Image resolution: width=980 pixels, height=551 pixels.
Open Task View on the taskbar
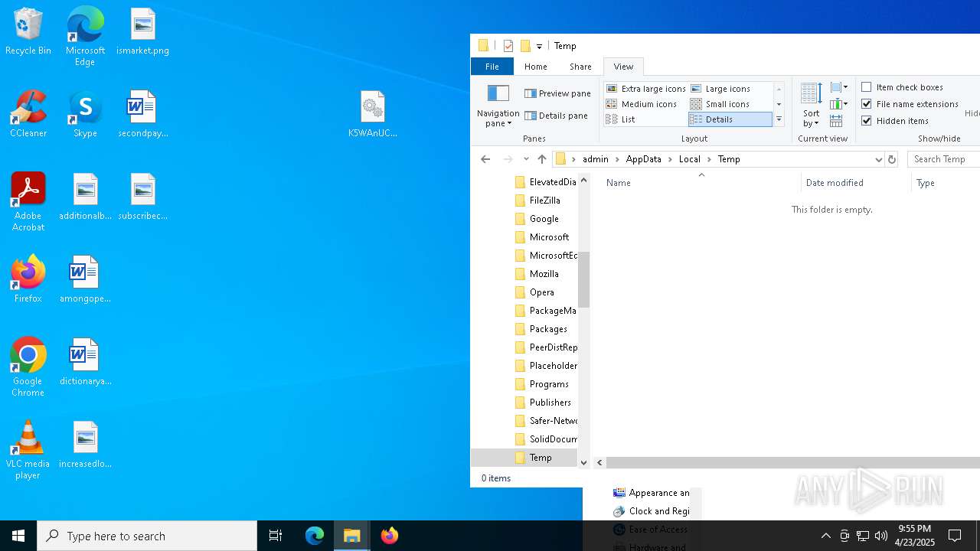click(276, 536)
